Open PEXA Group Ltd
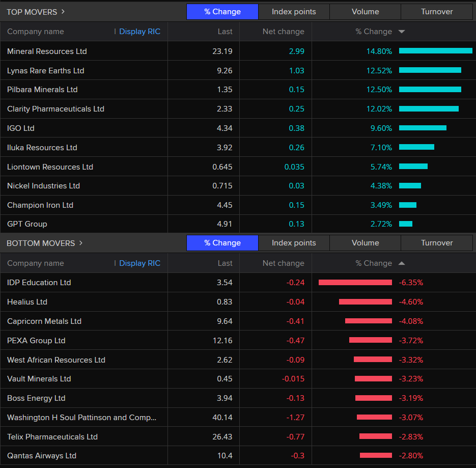This screenshot has width=476, height=468. click(36, 341)
